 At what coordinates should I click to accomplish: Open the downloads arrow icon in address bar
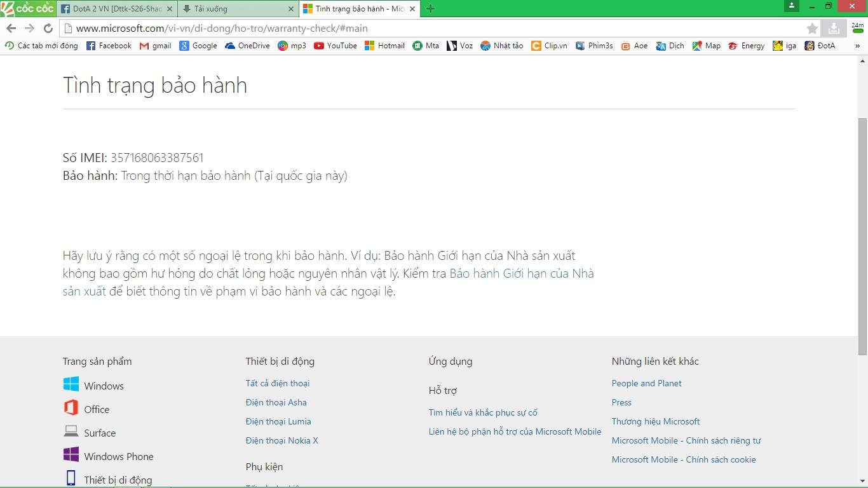(x=834, y=29)
